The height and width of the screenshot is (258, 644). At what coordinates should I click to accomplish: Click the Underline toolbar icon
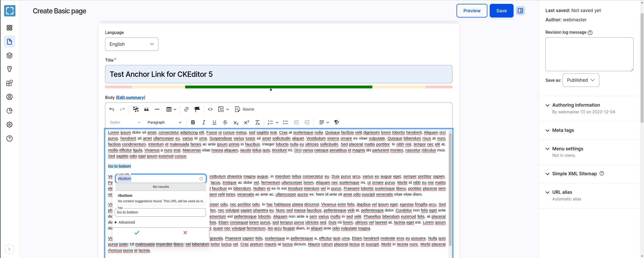pyautogui.click(x=214, y=122)
